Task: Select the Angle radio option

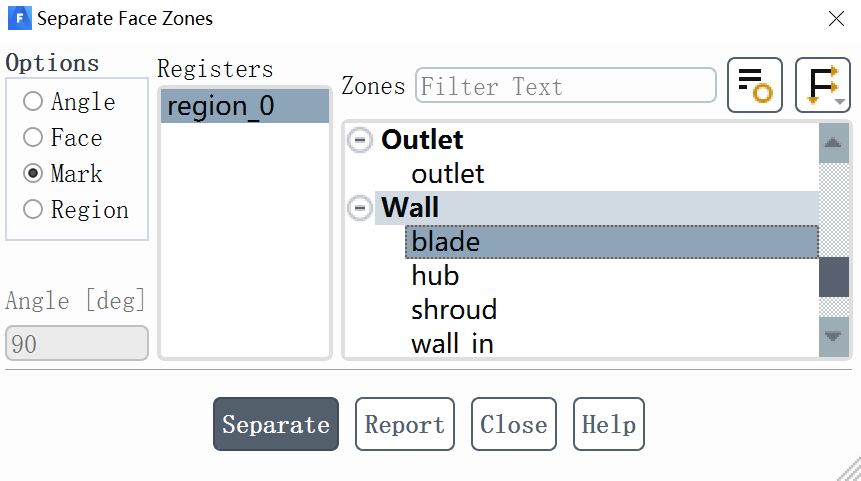Action: click(x=34, y=102)
